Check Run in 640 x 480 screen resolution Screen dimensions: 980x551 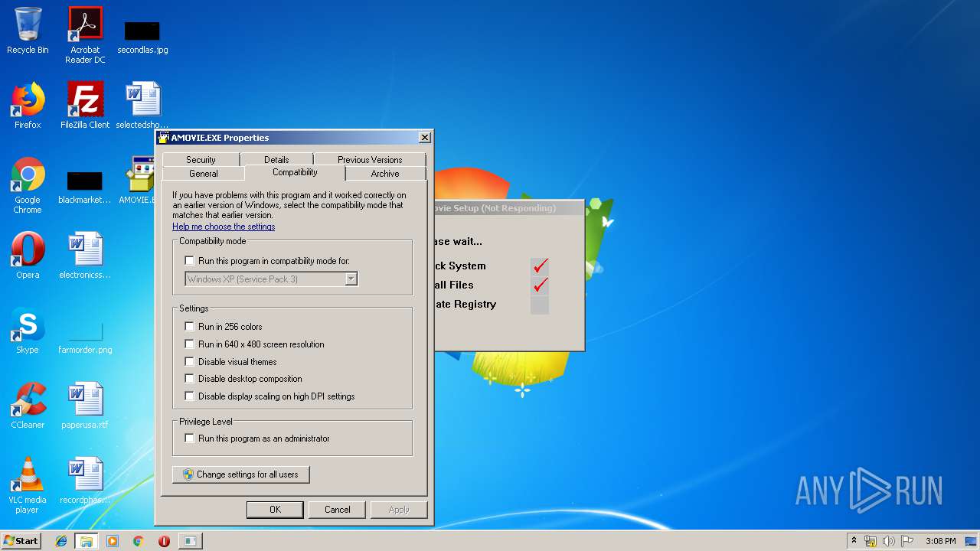tap(190, 344)
